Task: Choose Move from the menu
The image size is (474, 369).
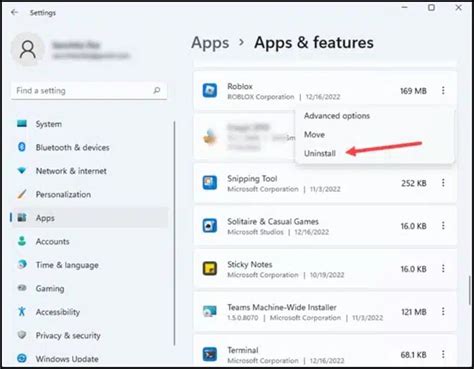Action: pos(314,135)
